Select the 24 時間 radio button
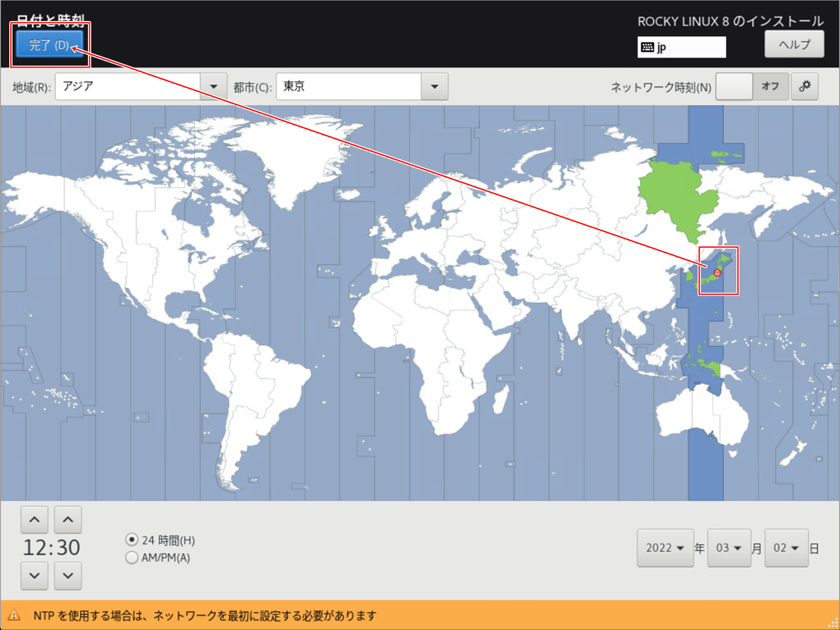The image size is (840, 630). [132, 540]
